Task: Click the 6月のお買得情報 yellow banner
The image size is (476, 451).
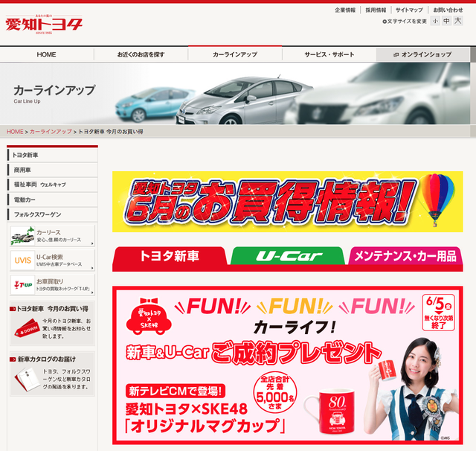Action: pyautogui.click(x=288, y=202)
